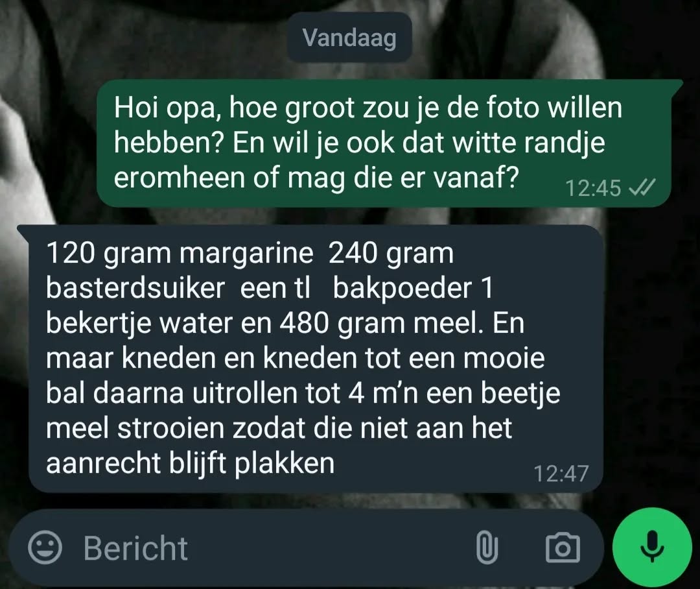This screenshot has height=589, width=700.
Task: Click the 12:47 timestamp on received message
Action: coord(561,474)
